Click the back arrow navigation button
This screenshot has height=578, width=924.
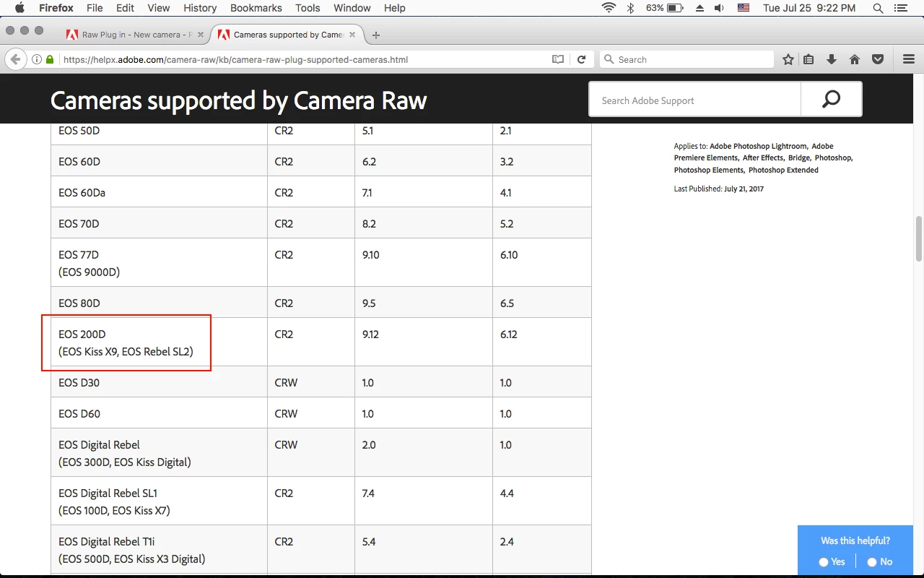pos(15,59)
